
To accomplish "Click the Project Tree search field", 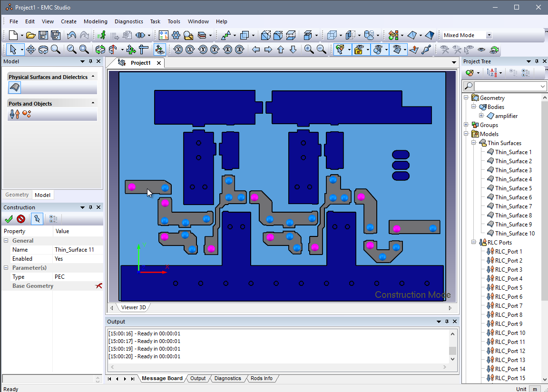I will point(506,86).
